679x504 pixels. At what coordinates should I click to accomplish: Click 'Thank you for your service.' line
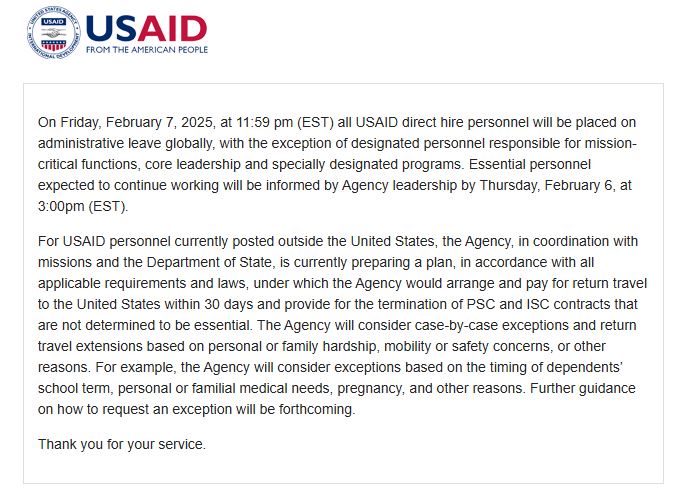point(122,445)
